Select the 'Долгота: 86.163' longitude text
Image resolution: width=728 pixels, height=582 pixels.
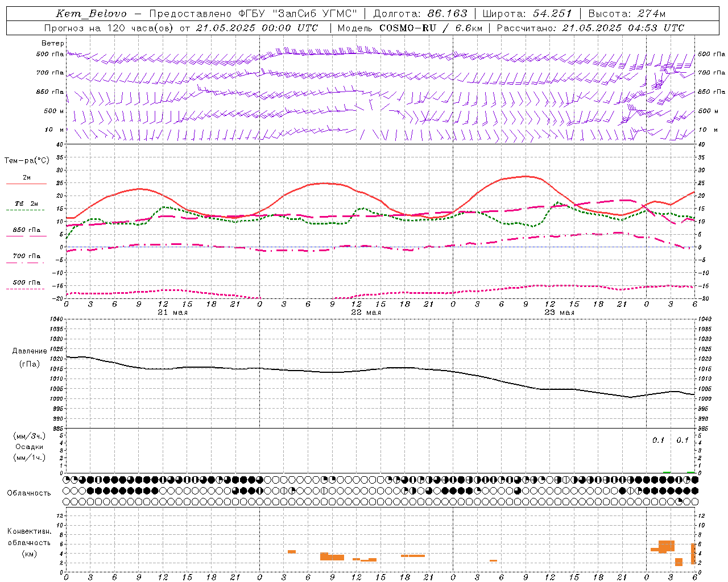click(x=421, y=14)
